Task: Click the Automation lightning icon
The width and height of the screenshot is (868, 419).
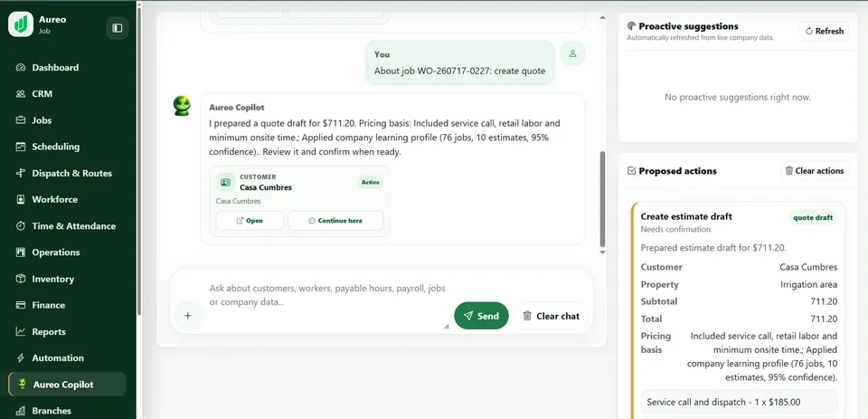Action: click(x=21, y=358)
